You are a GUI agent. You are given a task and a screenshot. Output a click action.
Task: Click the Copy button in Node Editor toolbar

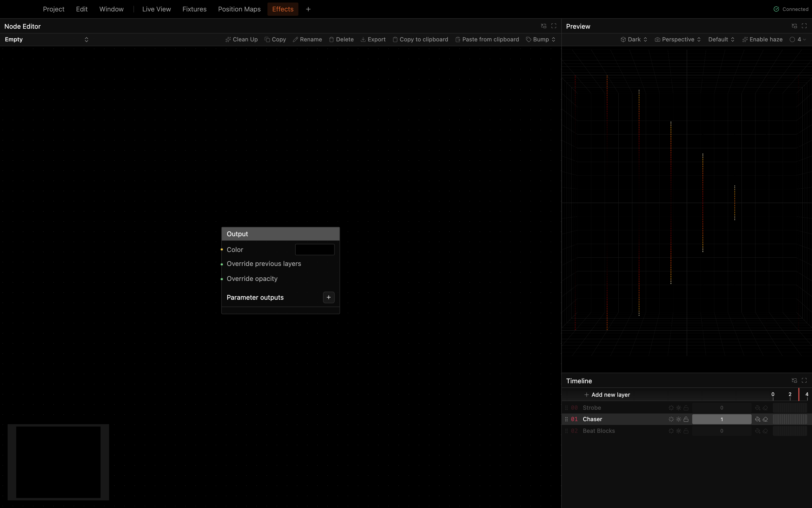pyautogui.click(x=275, y=39)
